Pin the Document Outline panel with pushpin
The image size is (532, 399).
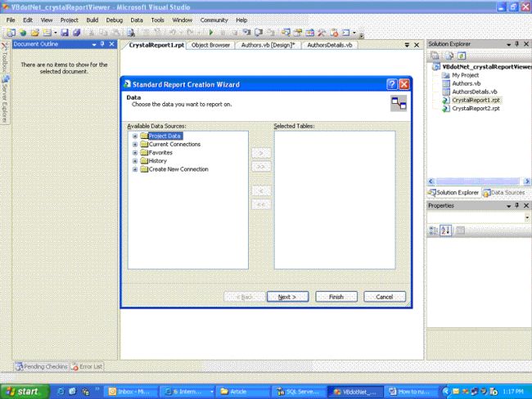click(x=102, y=44)
